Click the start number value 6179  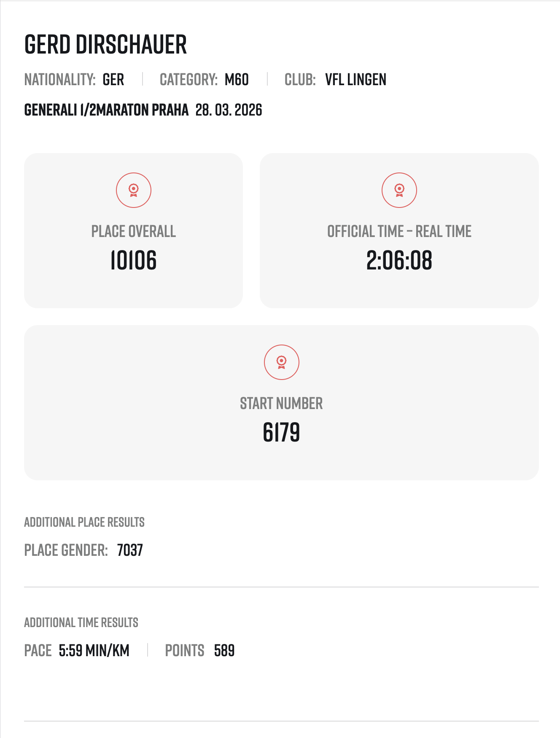pos(281,432)
